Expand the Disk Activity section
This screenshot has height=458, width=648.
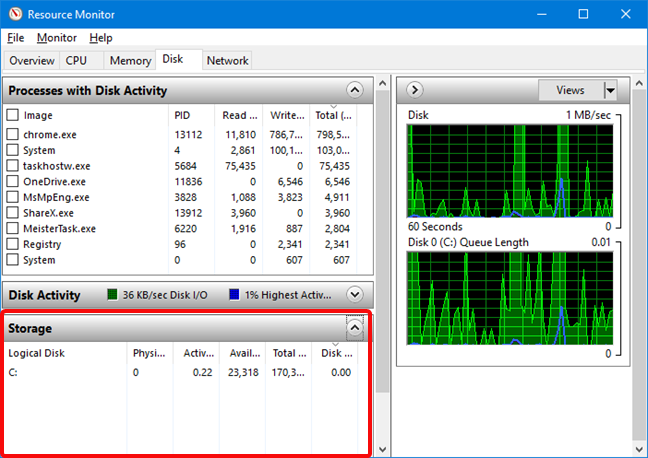pos(353,295)
